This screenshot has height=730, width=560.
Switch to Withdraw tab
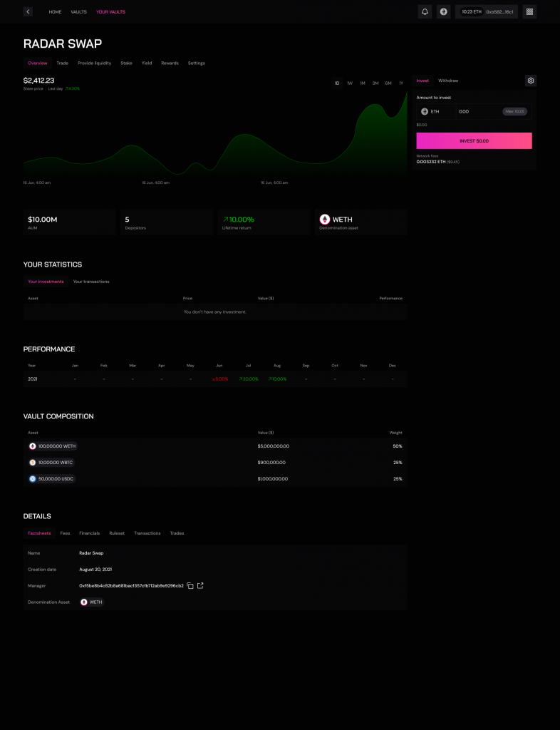pyautogui.click(x=448, y=81)
